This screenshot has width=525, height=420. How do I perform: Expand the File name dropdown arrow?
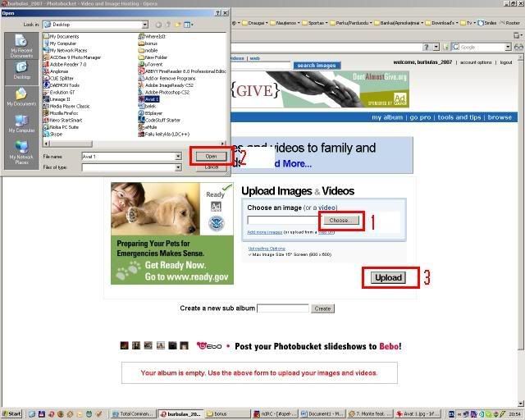coord(178,156)
